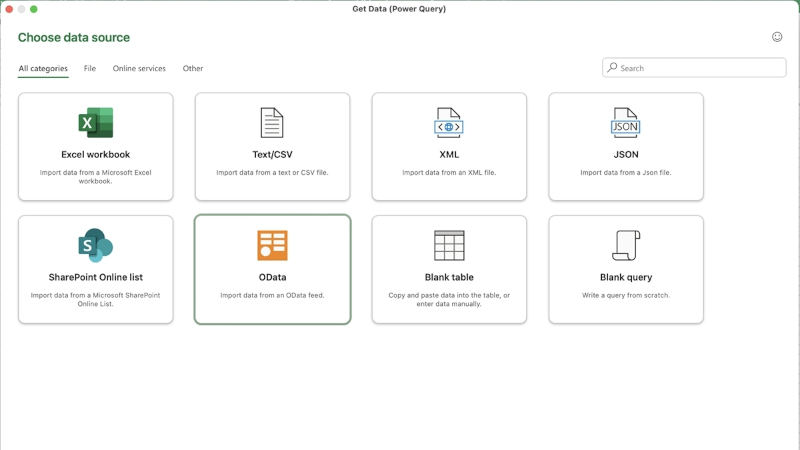Viewport: 800px width, 450px height.
Task: Click 'Import data from an OData feed.' text
Action: [x=272, y=295]
